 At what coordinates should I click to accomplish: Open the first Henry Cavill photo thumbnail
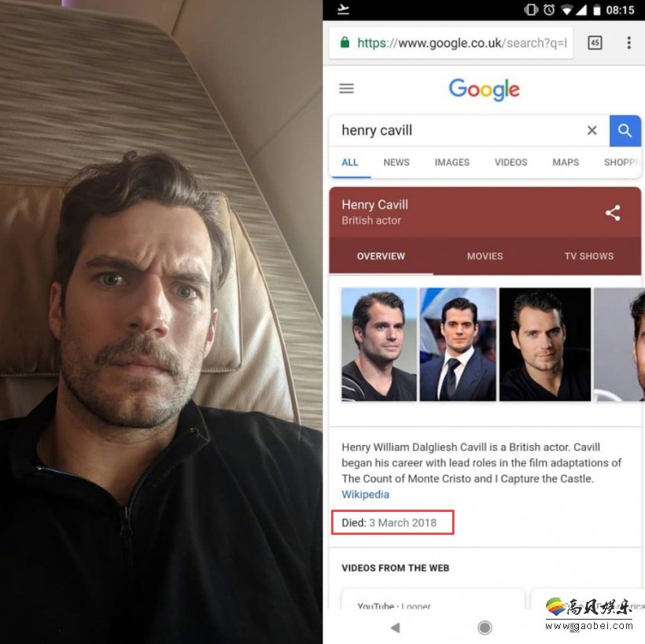pos(379,344)
